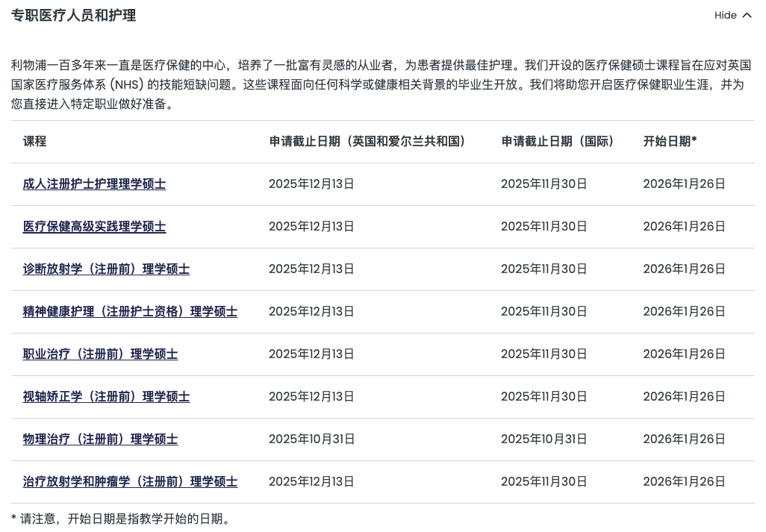The width and height of the screenshot is (766, 532).
Task: Click the 申请截止日期（国际） column header
Action: [558, 142]
